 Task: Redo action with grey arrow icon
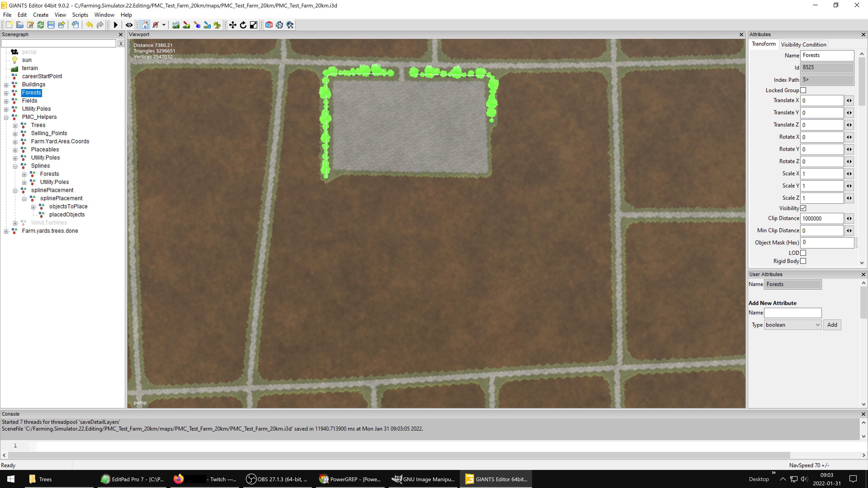pos(100,25)
